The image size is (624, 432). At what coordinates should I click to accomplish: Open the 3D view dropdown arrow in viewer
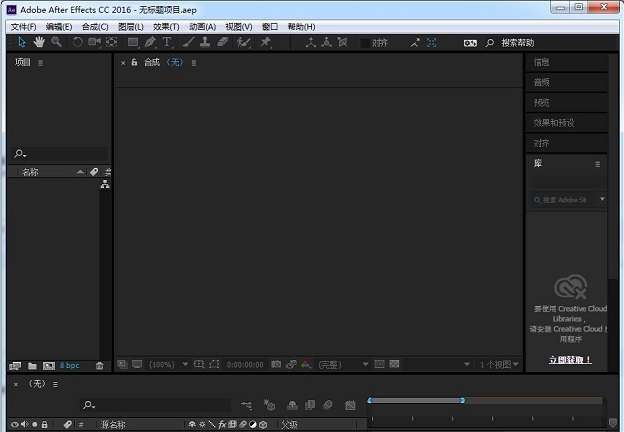[x=467, y=364]
